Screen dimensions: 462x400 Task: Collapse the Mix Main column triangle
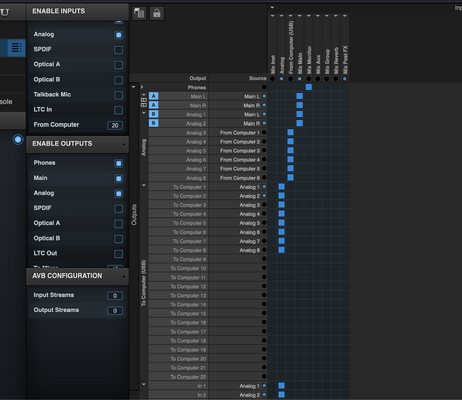(x=299, y=16)
